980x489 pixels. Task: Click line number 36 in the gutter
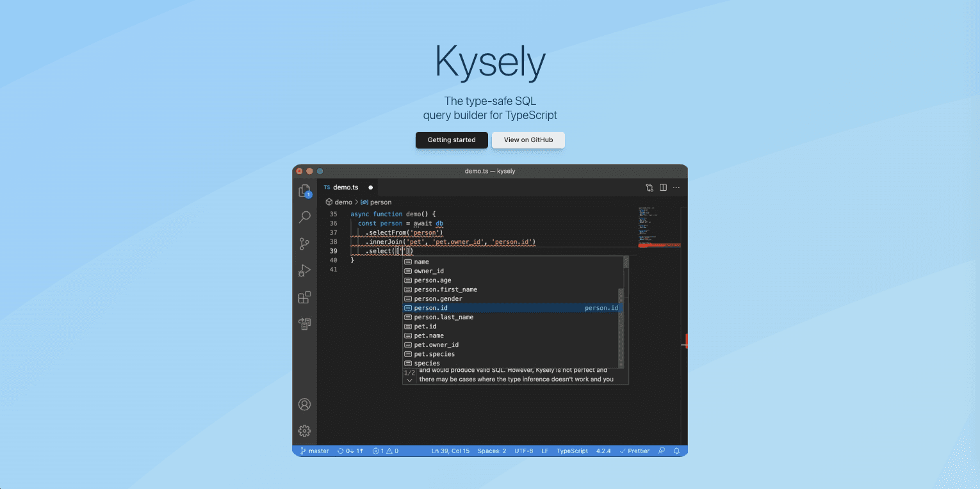click(333, 223)
